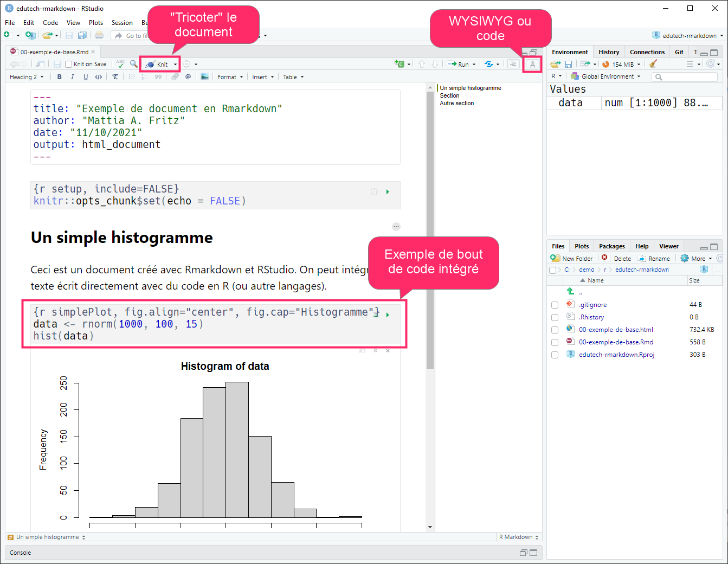Apply inline code formatting
The width and height of the screenshot is (728, 564).
click(x=99, y=77)
